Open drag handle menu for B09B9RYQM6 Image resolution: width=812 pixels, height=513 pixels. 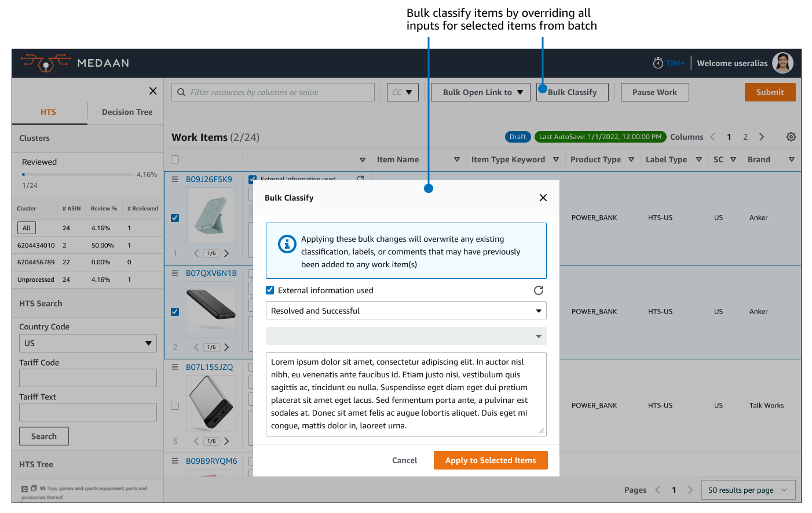point(175,461)
